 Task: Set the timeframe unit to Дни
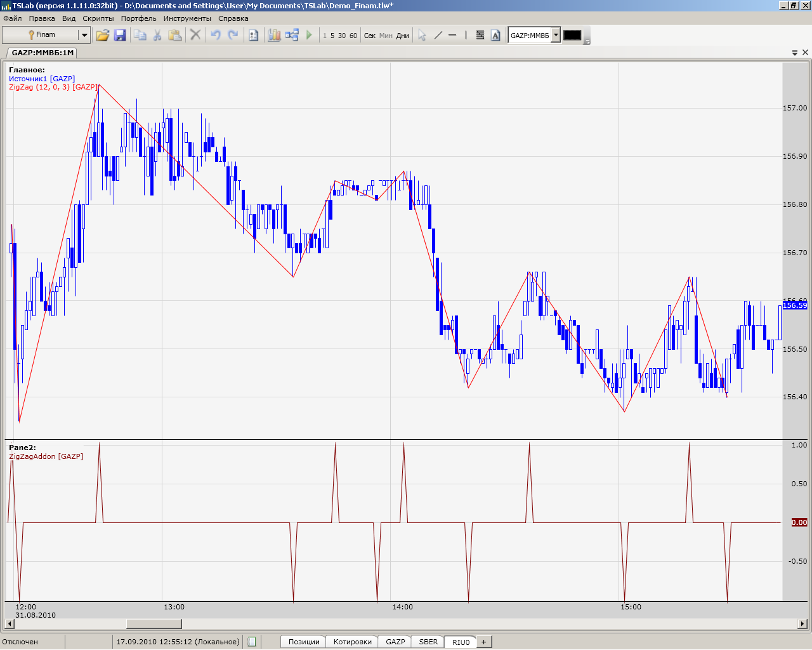(403, 36)
